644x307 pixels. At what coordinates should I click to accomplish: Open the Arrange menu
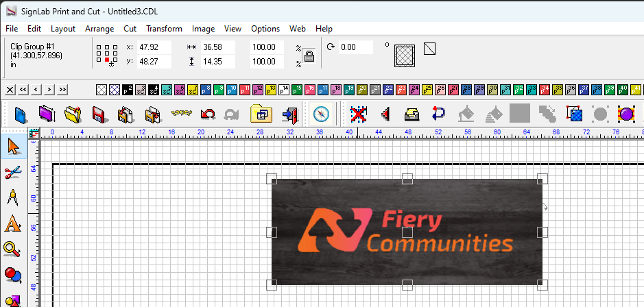[x=99, y=29]
